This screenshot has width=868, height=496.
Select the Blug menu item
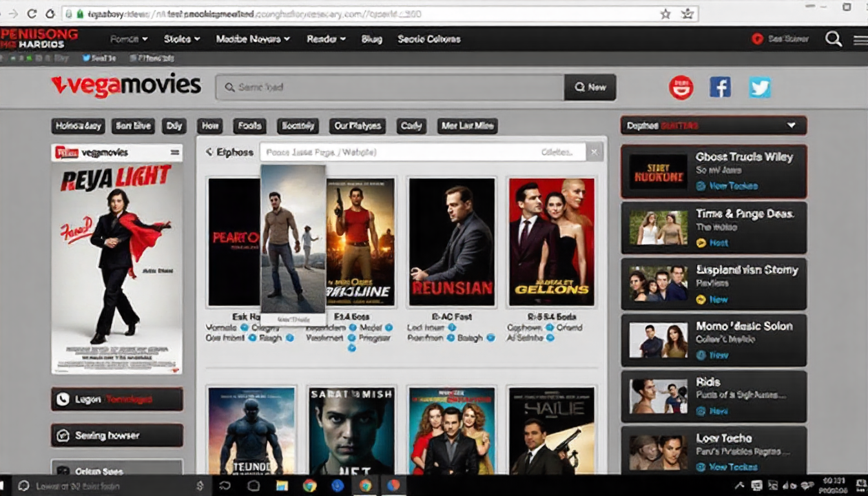click(371, 39)
